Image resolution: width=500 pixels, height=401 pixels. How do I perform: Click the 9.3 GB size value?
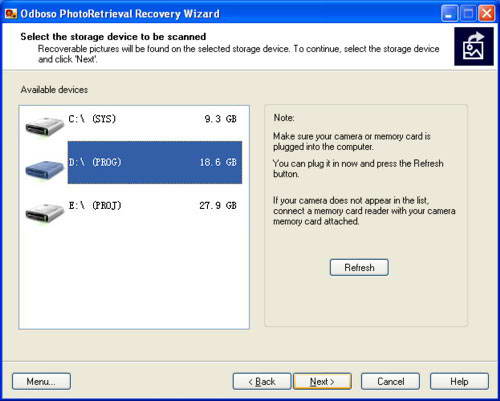[221, 119]
